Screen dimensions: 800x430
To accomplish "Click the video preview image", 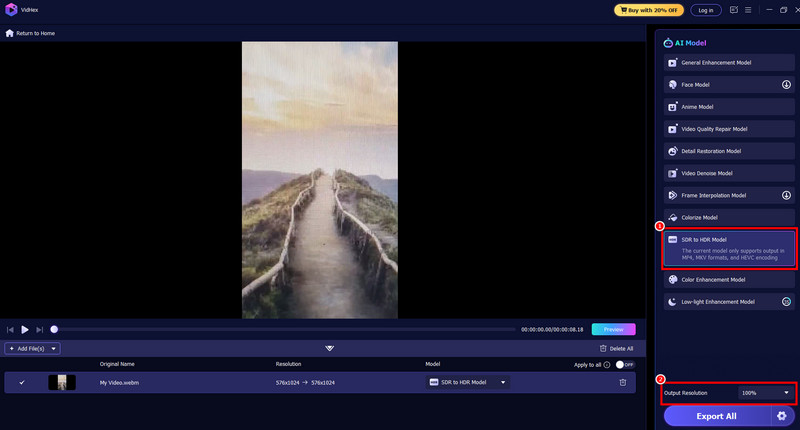I will point(320,180).
